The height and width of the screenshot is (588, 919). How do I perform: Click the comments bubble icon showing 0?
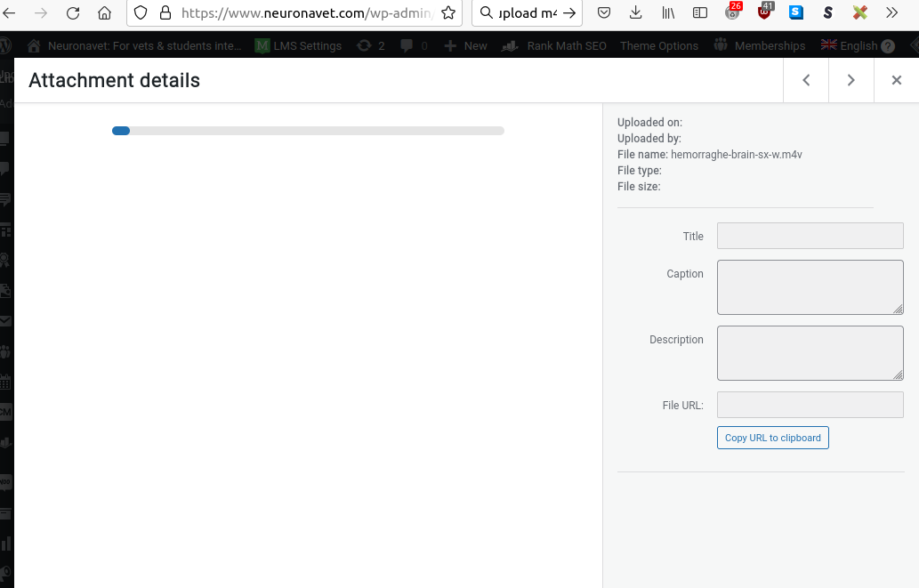click(x=414, y=45)
